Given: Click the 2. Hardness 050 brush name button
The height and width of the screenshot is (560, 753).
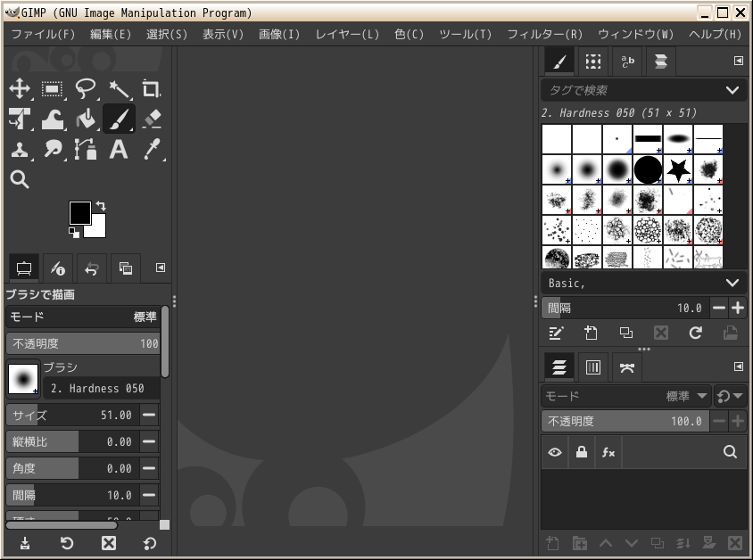Looking at the screenshot, I should coord(100,389).
